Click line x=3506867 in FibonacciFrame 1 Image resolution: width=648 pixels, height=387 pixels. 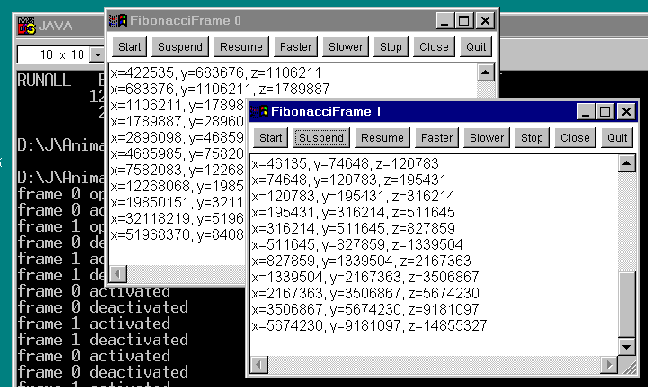pyautogui.click(x=365, y=309)
